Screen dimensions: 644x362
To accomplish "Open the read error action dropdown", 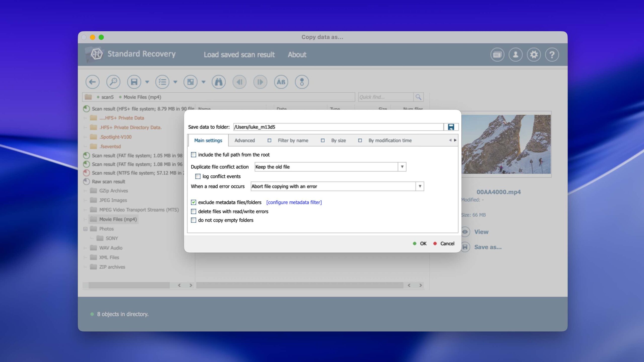I will [x=420, y=186].
